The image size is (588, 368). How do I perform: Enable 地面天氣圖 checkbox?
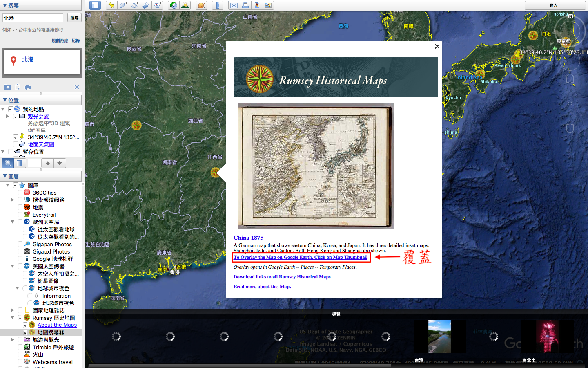pyautogui.click(x=15, y=144)
